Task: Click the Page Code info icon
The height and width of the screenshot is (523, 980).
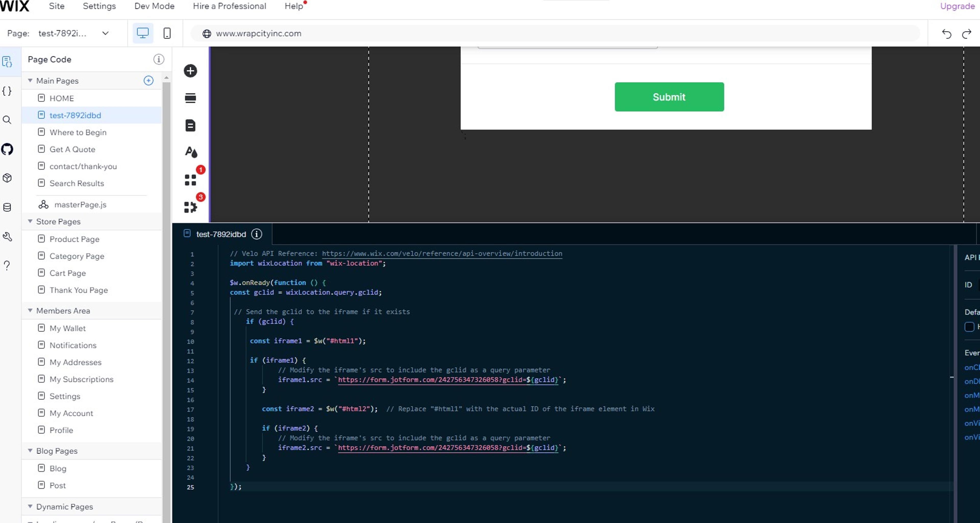Action: [159, 59]
